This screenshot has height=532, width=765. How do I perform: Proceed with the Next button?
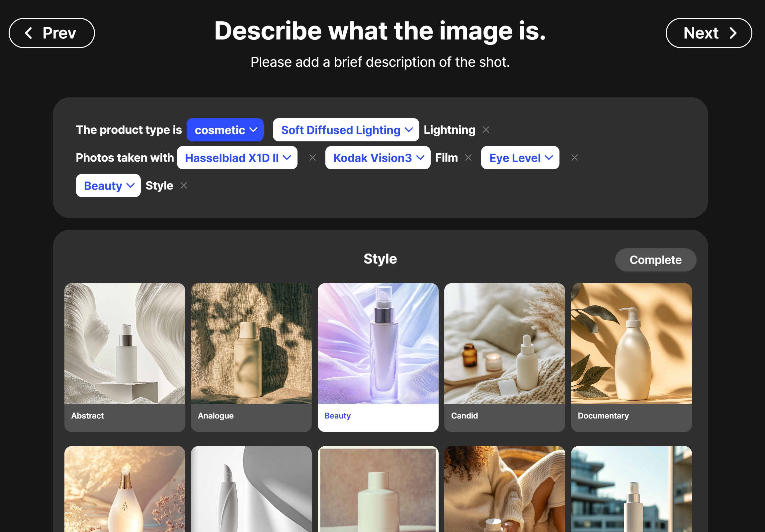pos(708,33)
